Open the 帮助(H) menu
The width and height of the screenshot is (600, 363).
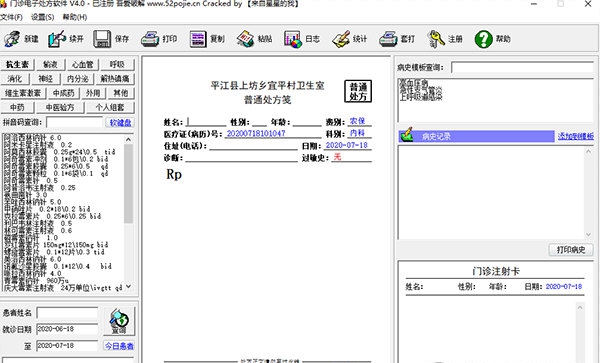75,17
